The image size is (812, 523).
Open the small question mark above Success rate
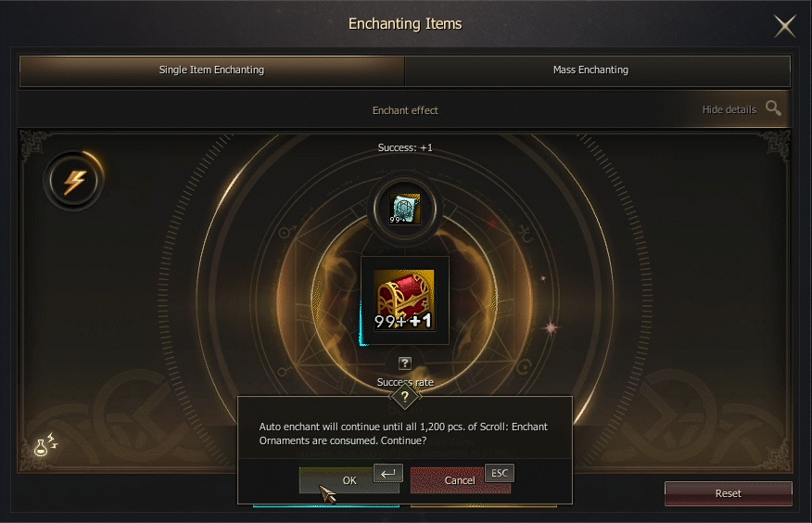pos(405,363)
